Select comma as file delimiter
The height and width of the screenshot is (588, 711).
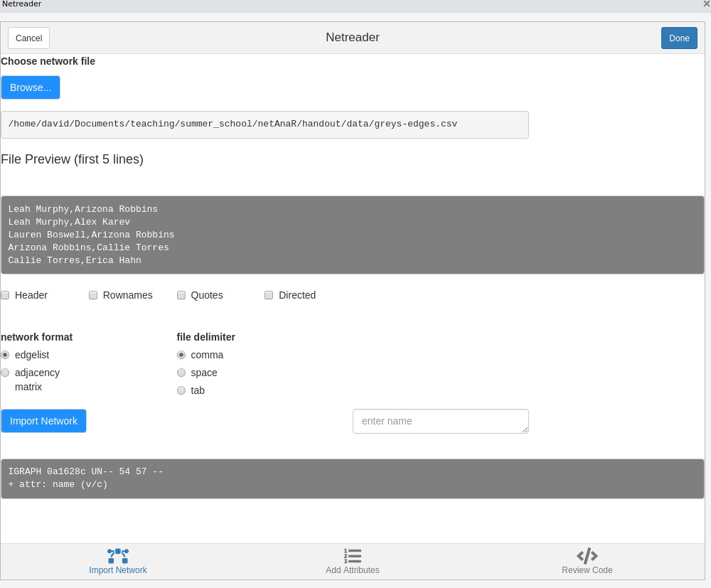coord(181,355)
